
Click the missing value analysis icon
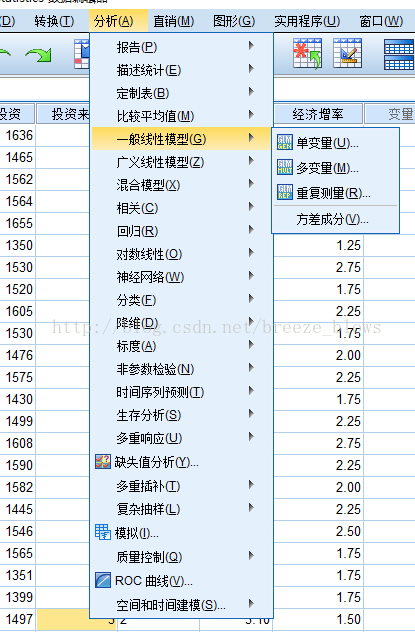[x=103, y=462]
